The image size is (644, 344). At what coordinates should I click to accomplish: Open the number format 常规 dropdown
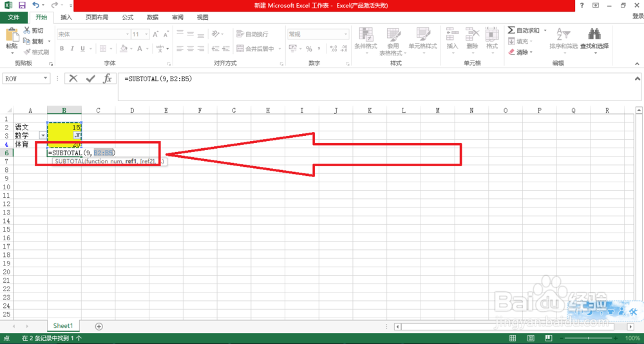pyautogui.click(x=346, y=35)
